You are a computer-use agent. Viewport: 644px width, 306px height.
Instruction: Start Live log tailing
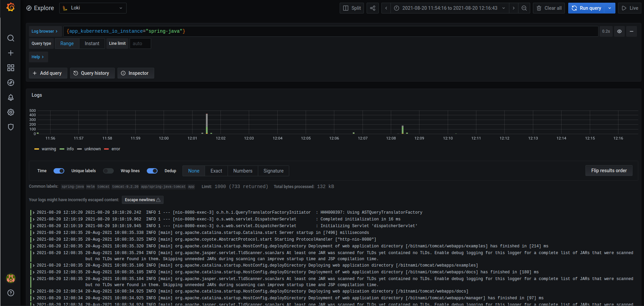630,8
